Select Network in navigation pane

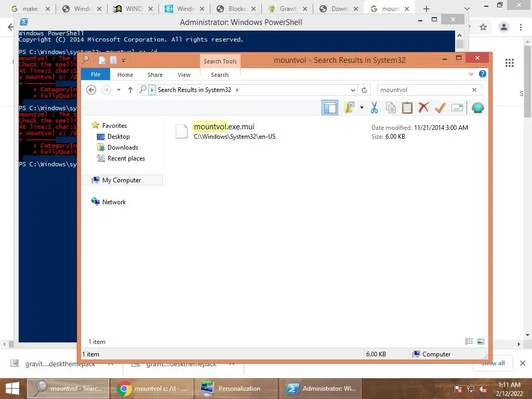[x=114, y=202]
